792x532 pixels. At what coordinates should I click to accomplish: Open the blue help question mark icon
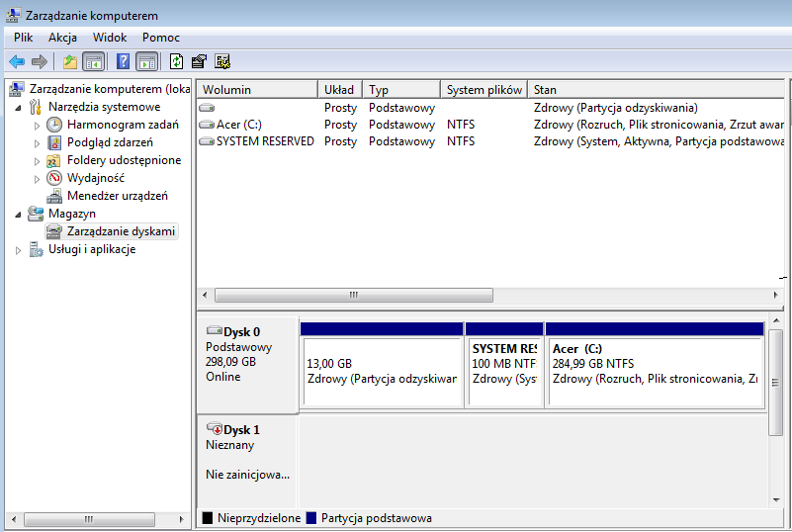pos(123,61)
